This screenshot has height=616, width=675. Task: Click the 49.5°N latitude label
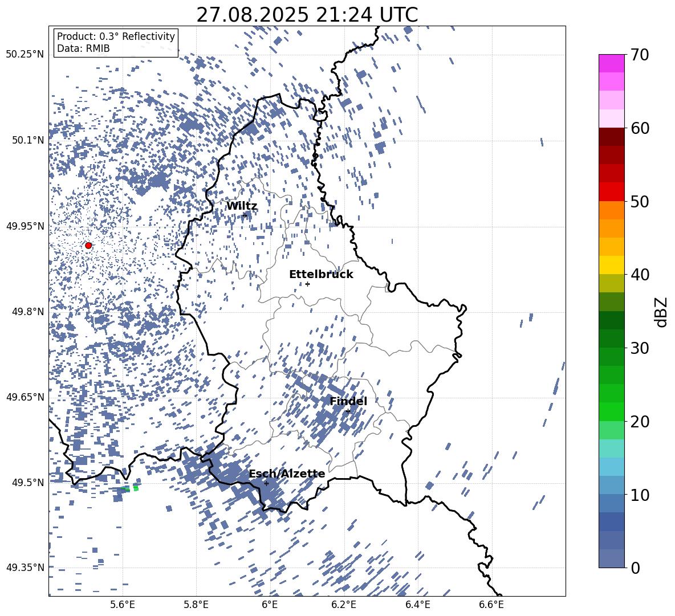[29, 482]
